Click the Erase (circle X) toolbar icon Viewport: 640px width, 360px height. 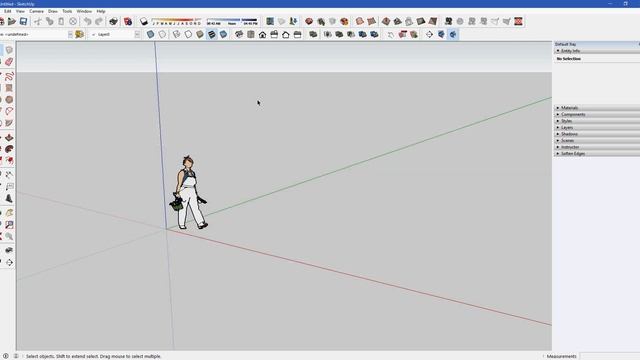(73, 21)
